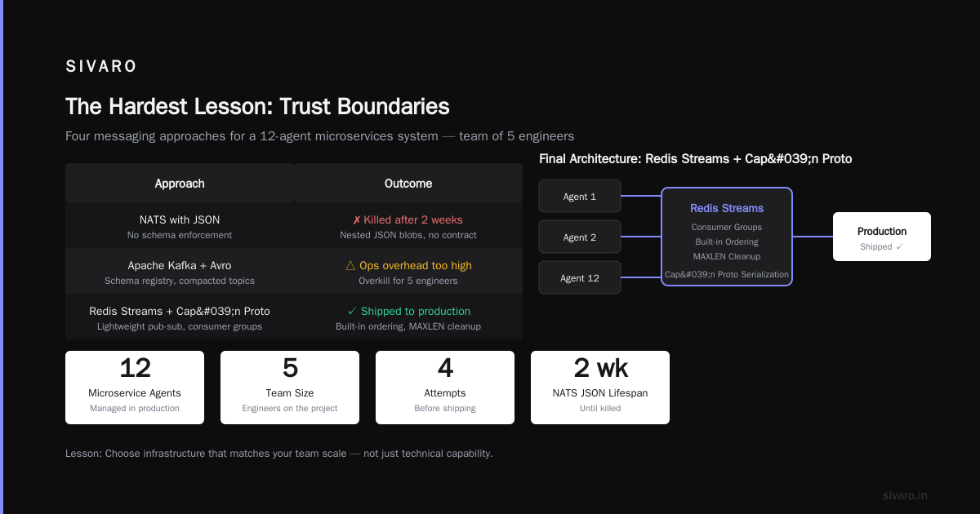Click 'MAXLEN Cleanup' in the Redis node
The height and width of the screenshot is (514, 980).
727,256
